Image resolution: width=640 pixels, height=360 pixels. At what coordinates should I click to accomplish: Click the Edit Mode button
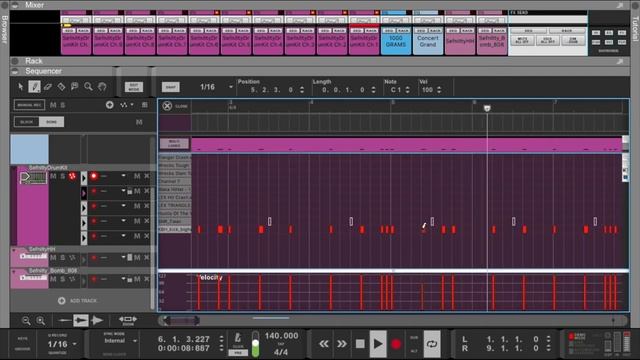(134, 87)
